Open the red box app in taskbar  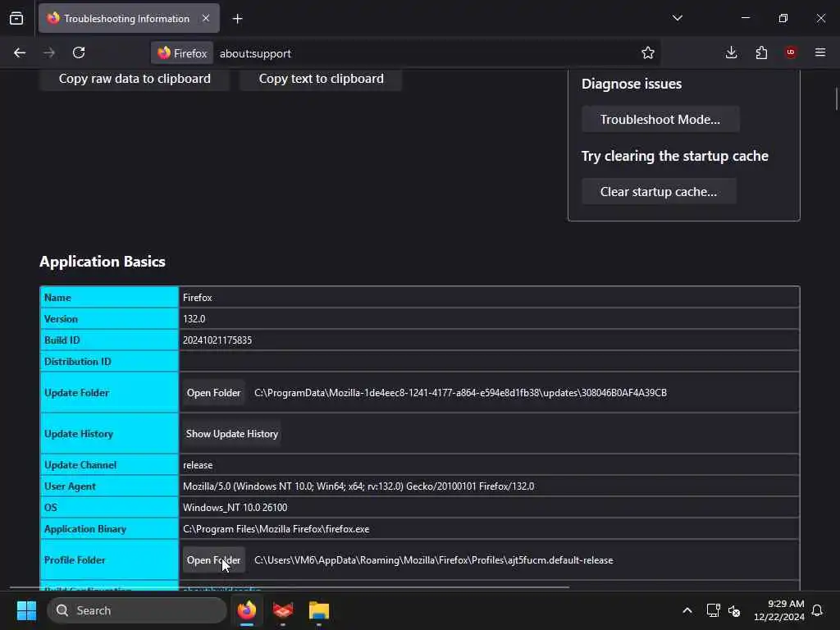click(x=282, y=610)
